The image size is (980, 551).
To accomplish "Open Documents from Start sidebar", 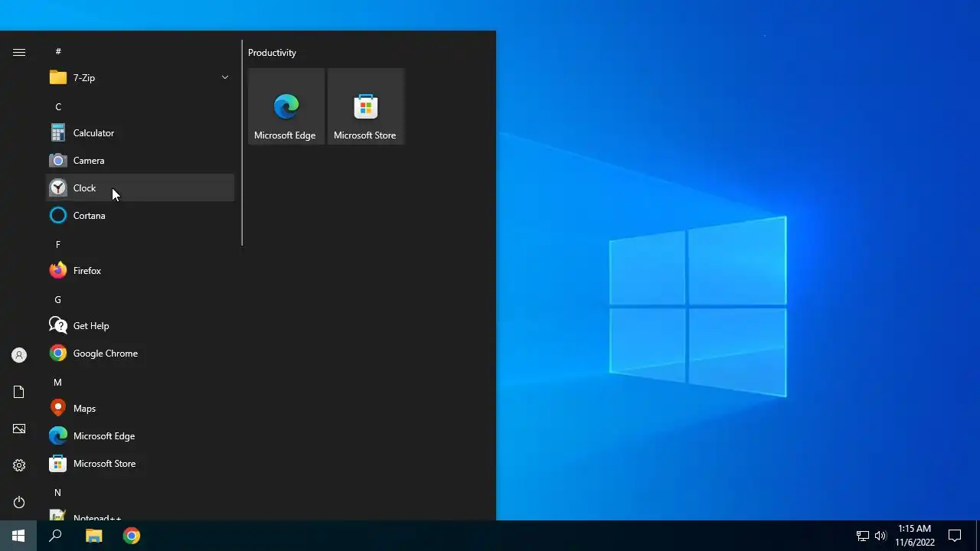I will click(19, 392).
